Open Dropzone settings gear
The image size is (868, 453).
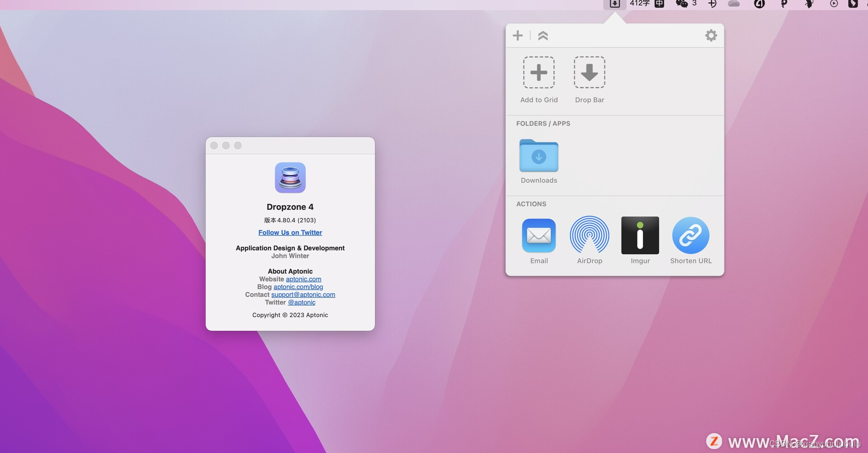click(711, 35)
